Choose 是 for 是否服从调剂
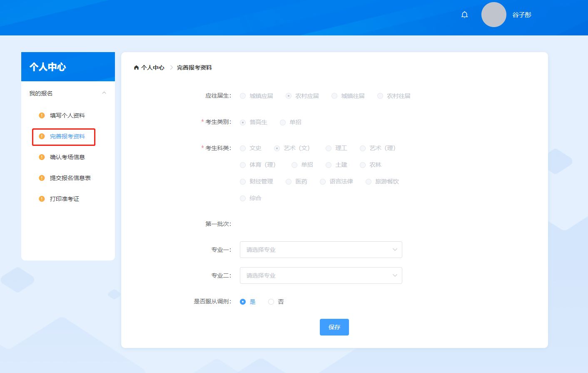The image size is (588, 373). (x=248, y=302)
